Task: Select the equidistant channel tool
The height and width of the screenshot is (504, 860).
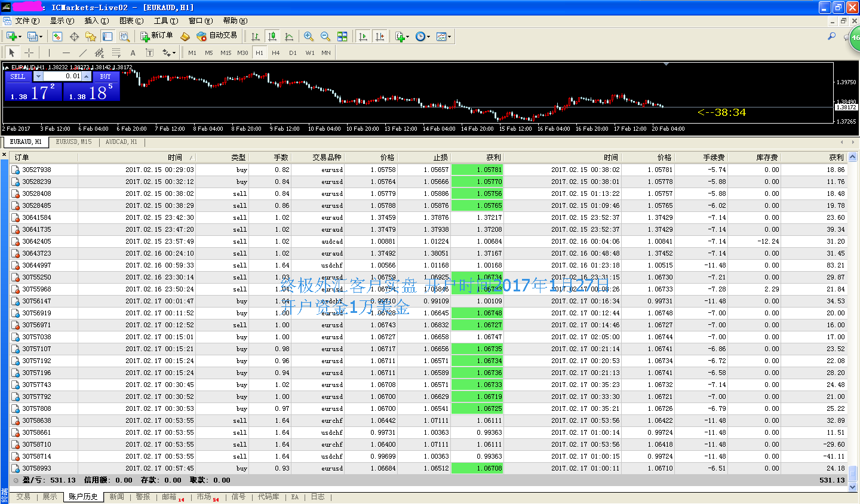Action: tap(99, 53)
